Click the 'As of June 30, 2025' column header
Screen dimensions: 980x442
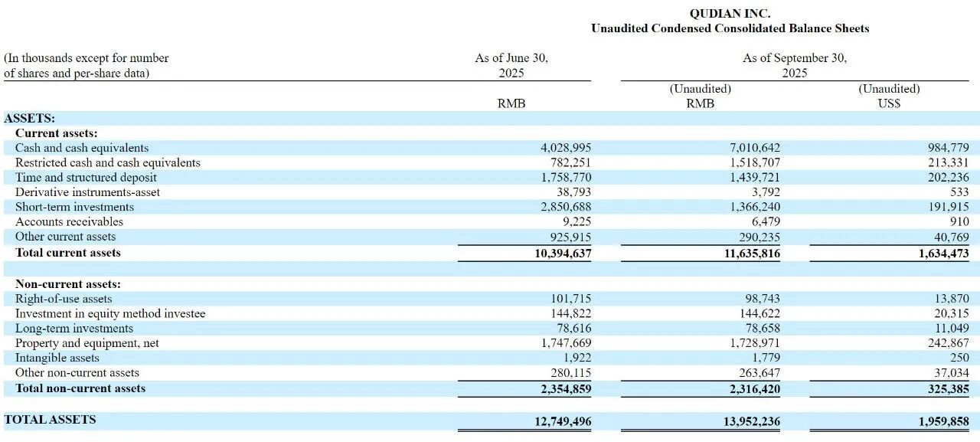pyautogui.click(x=511, y=65)
